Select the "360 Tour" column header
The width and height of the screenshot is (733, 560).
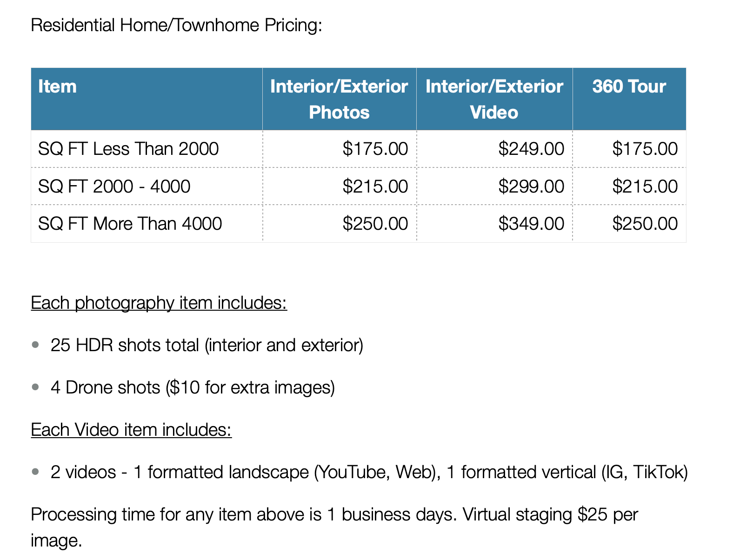tap(629, 87)
